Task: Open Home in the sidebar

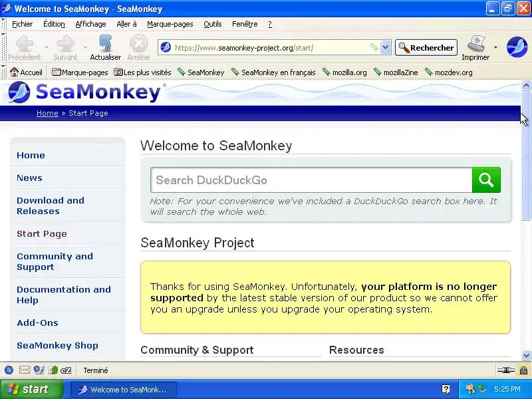Action: 31,155
